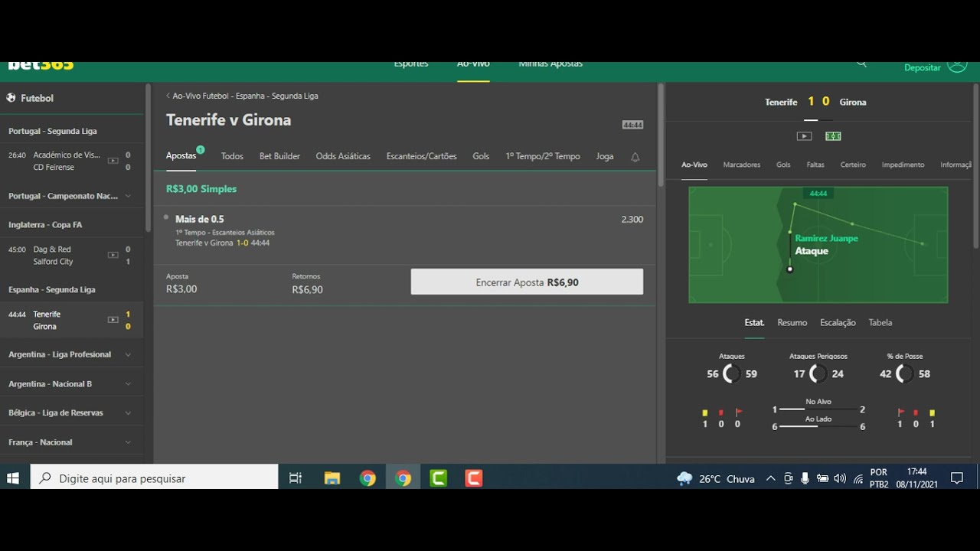Screen dimensions: 980x551
Task: Go back via Ao-Vivo Futebol breadcrumb arrow
Action: coord(168,96)
